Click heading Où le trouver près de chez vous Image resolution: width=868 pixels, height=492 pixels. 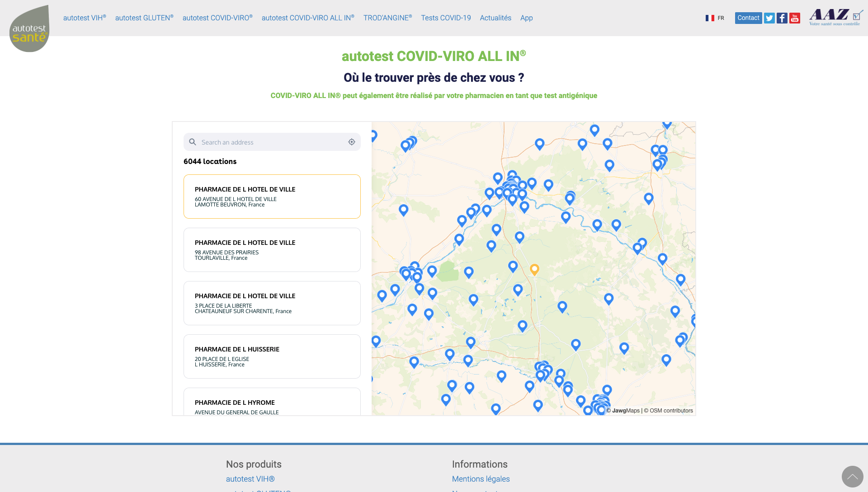434,78
